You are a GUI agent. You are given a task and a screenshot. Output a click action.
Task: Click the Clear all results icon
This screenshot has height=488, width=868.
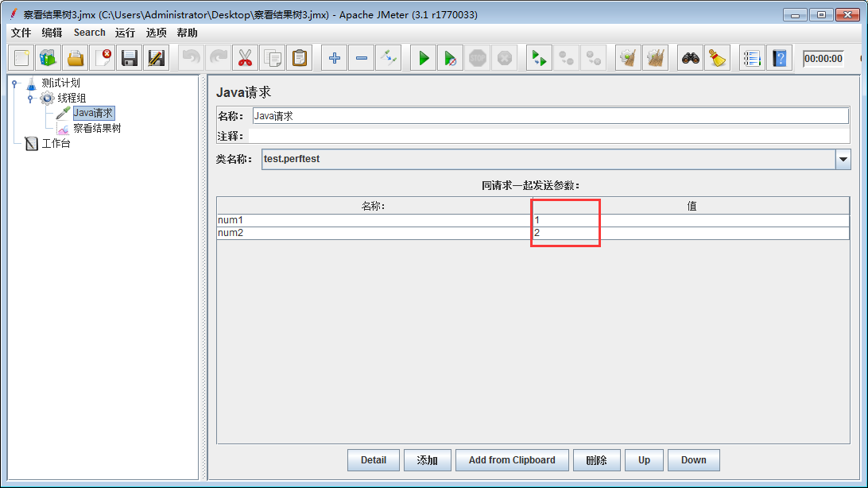pos(656,58)
